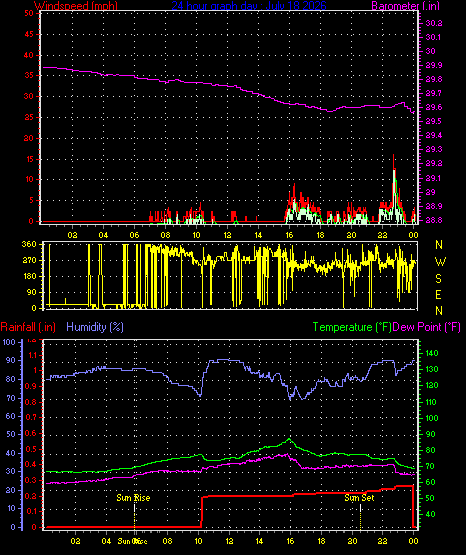Click the barometer axis value 30.2

click(434, 23)
